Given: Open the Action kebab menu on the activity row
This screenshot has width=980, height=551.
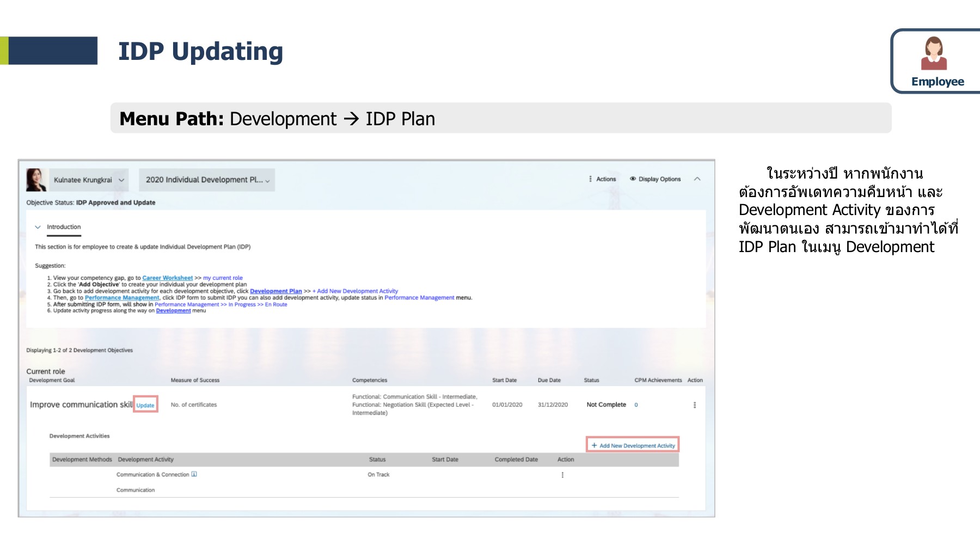Looking at the screenshot, I should coord(563,474).
